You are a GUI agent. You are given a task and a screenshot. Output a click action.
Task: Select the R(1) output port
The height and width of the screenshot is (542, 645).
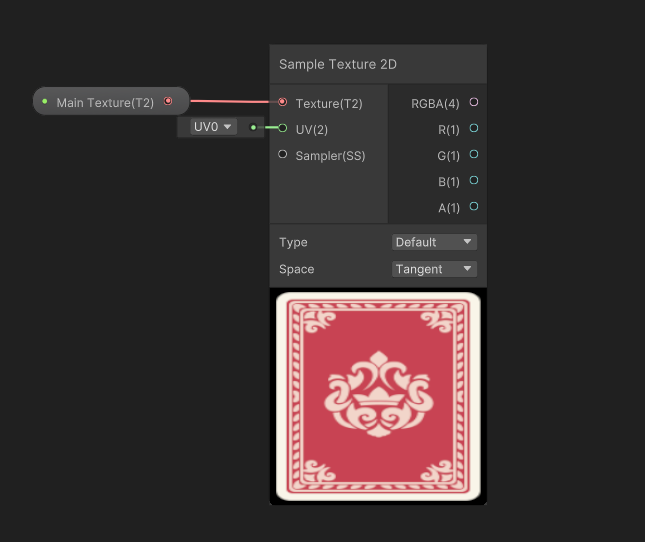click(474, 128)
